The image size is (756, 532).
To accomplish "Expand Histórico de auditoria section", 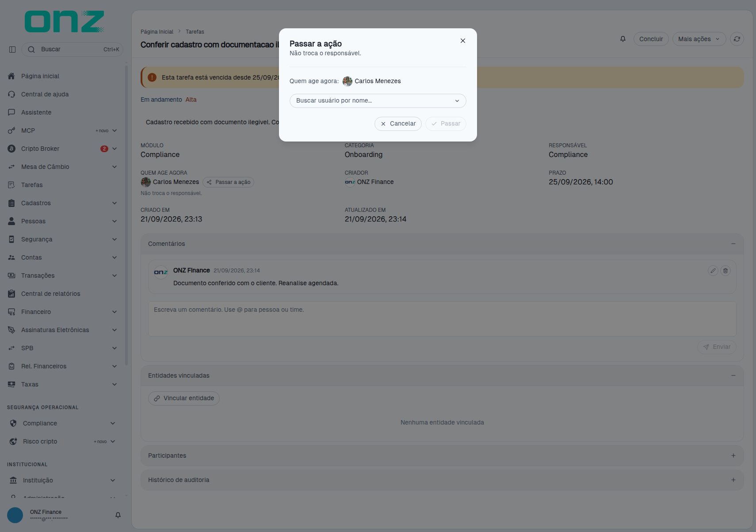I will click(733, 480).
